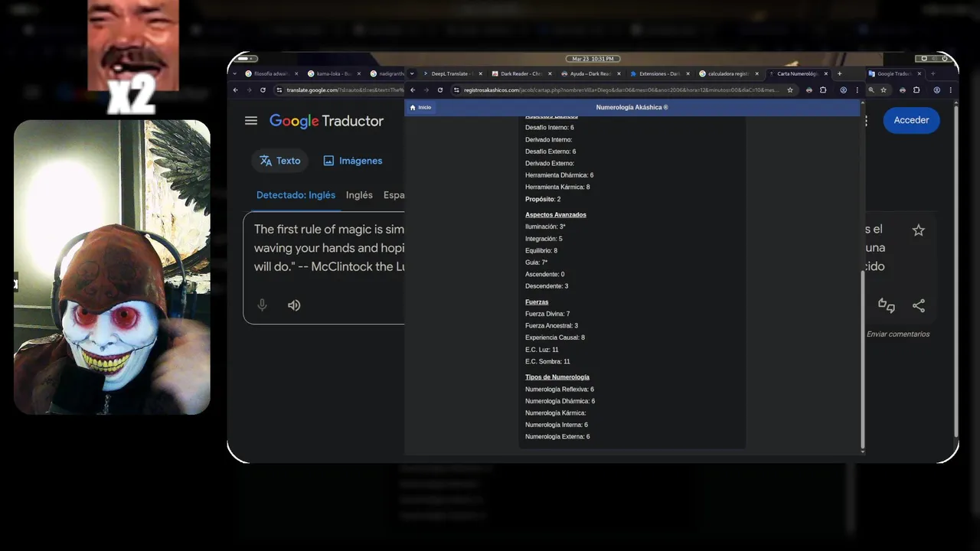Close the kama-loka tab
980x551 pixels.
[x=358, y=73]
